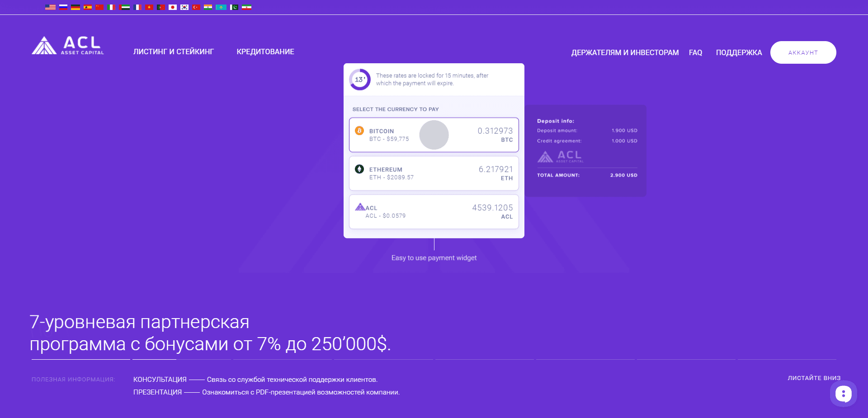Image resolution: width=868 pixels, height=418 pixels.
Task: Pick the Turkish flag language
Action: pyautogui.click(x=196, y=7)
